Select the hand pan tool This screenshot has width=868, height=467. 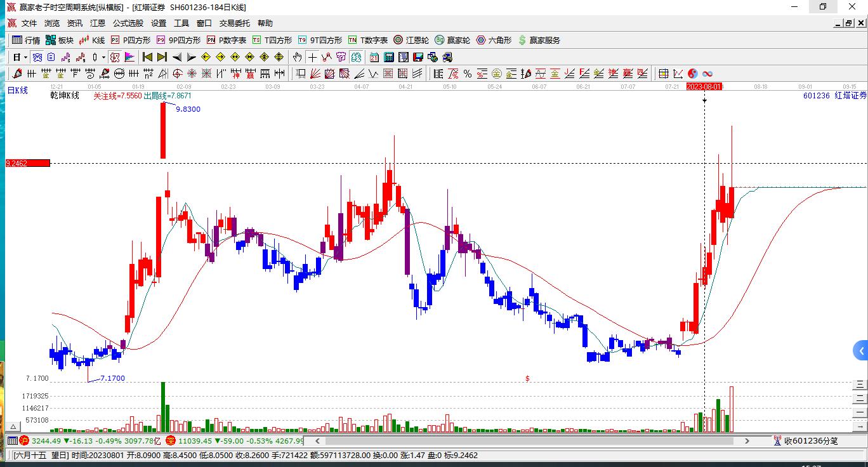pos(296,57)
